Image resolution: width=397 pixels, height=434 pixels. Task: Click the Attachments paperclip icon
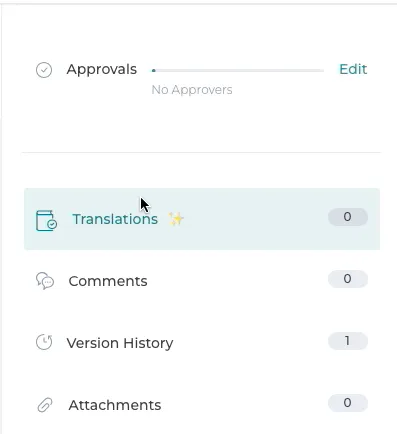45,405
